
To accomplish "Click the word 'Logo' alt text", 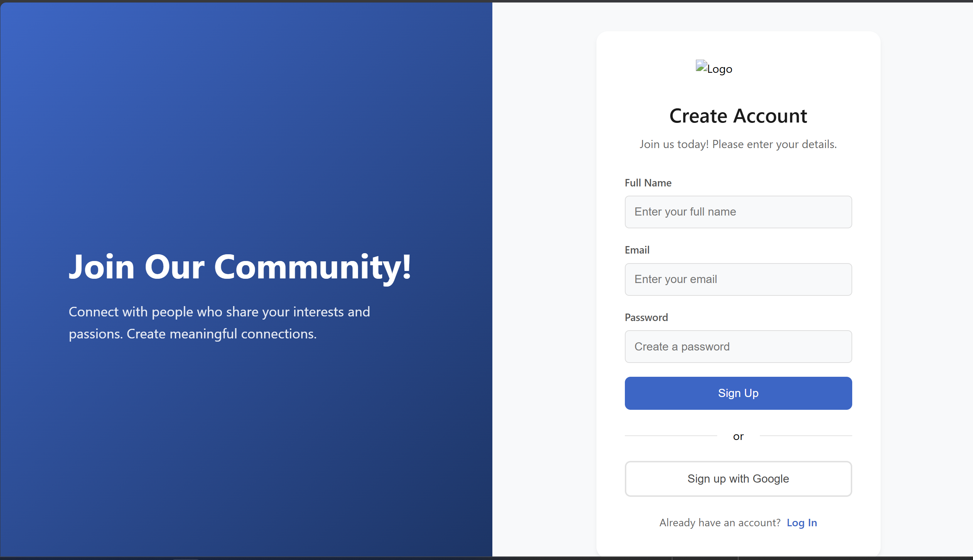I will point(719,69).
